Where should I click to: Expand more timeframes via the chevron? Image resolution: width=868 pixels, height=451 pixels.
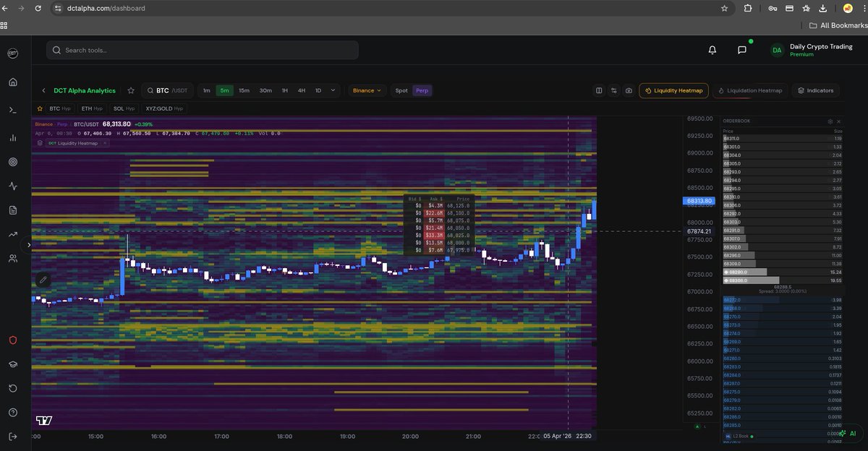333,90
